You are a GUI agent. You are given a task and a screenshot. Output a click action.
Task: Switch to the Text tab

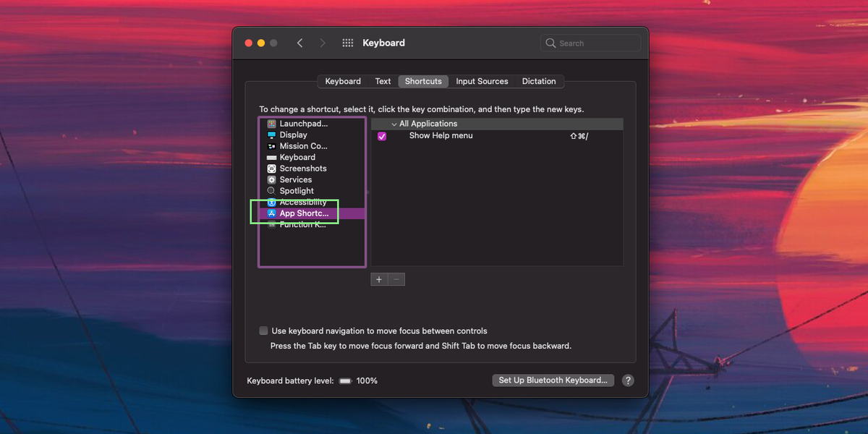[x=382, y=81]
